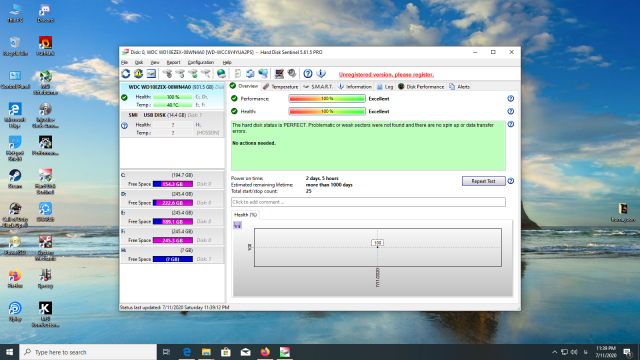This screenshot has height=360, width=640.
Task: Click the Health 100% bar in Overview
Action: pos(327,111)
